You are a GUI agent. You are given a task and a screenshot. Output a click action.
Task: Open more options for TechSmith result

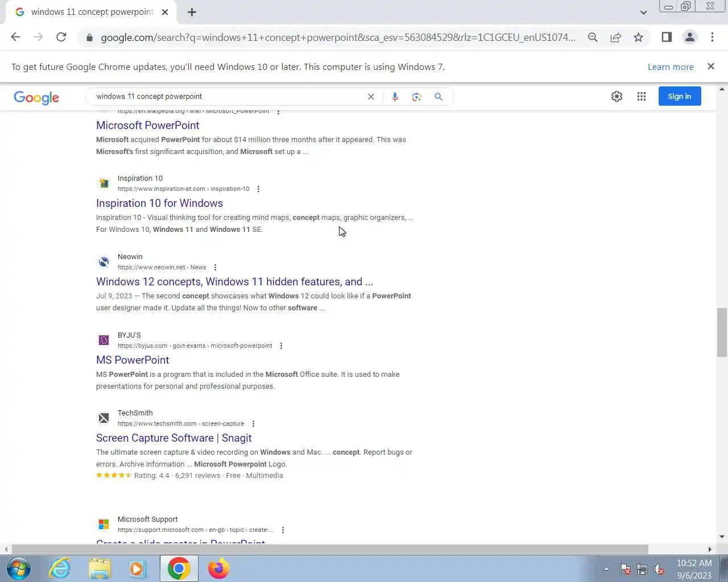click(253, 423)
